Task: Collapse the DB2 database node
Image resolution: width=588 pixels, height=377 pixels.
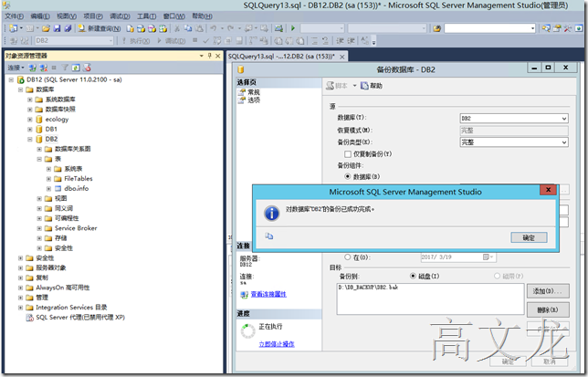Action: (x=30, y=139)
